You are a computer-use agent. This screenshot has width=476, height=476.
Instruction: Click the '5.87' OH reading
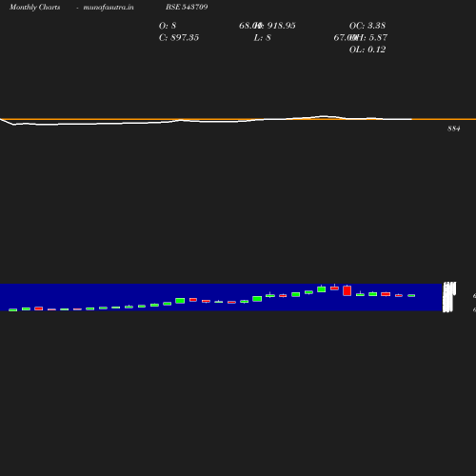tap(378, 38)
